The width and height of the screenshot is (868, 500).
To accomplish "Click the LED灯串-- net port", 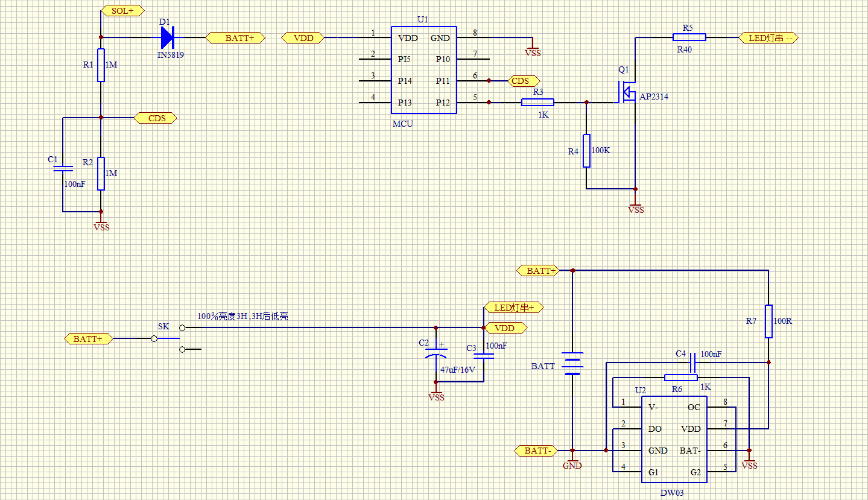I will point(768,37).
